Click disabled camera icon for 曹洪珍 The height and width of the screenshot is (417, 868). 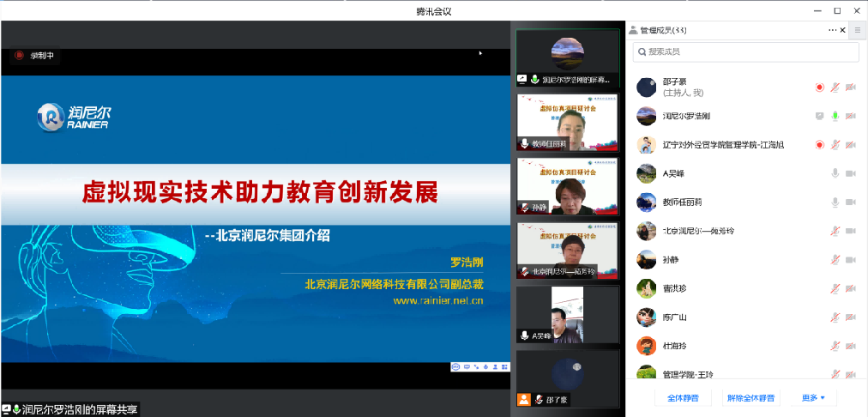point(851,288)
